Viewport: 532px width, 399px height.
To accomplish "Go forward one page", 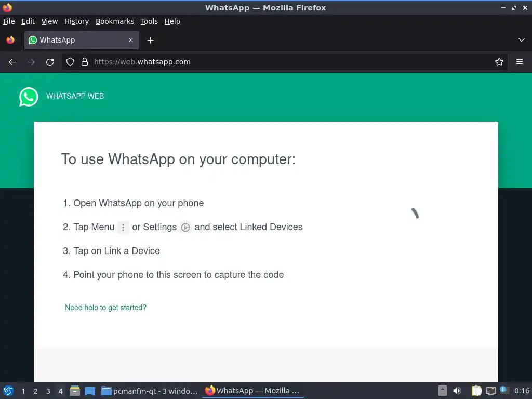I will click(x=31, y=62).
